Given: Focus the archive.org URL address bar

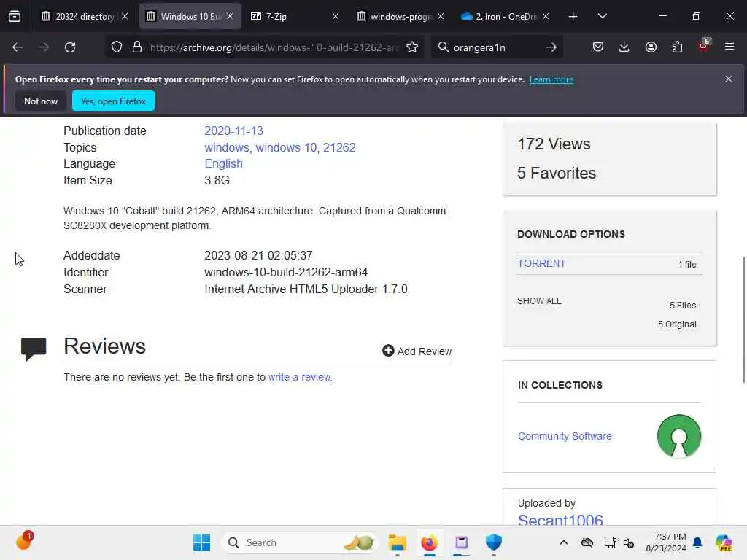Looking at the screenshot, I should pos(274,47).
